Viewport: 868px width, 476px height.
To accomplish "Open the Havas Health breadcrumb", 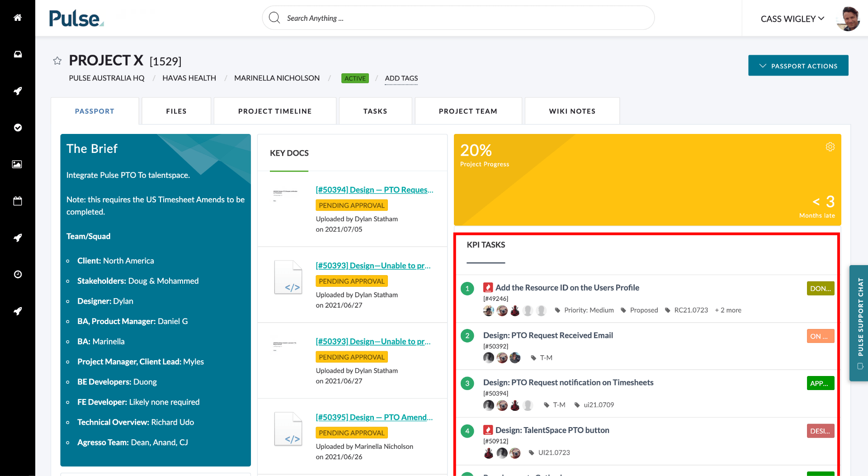I will [x=189, y=78].
